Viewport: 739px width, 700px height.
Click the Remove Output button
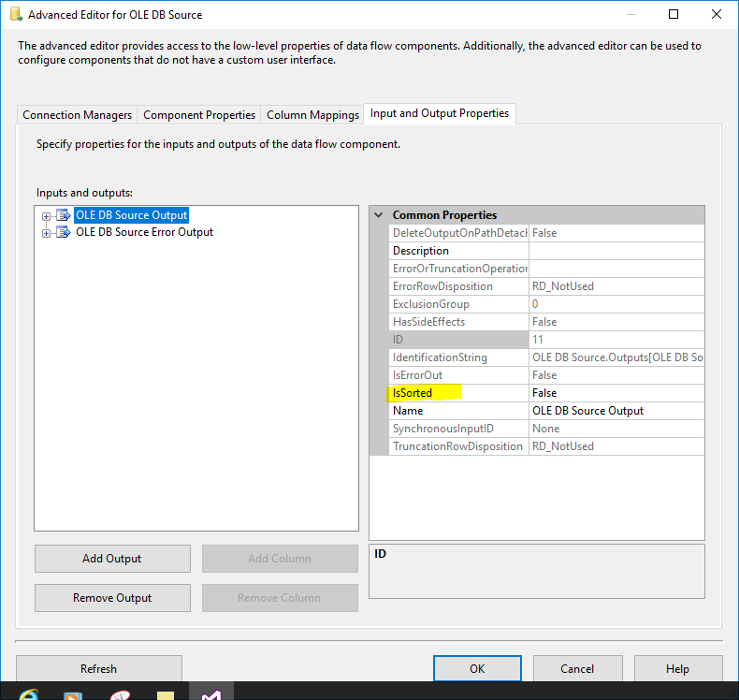pos(112,598)
